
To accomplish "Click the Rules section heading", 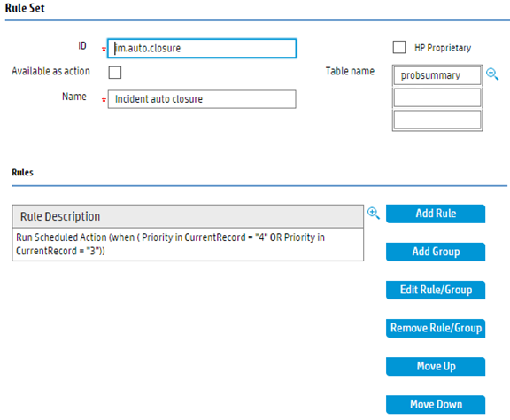I will (x=22, y=172).
